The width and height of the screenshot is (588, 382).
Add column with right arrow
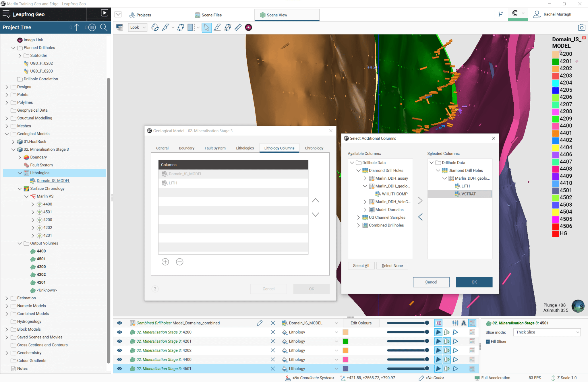click(x=420, y=200)
